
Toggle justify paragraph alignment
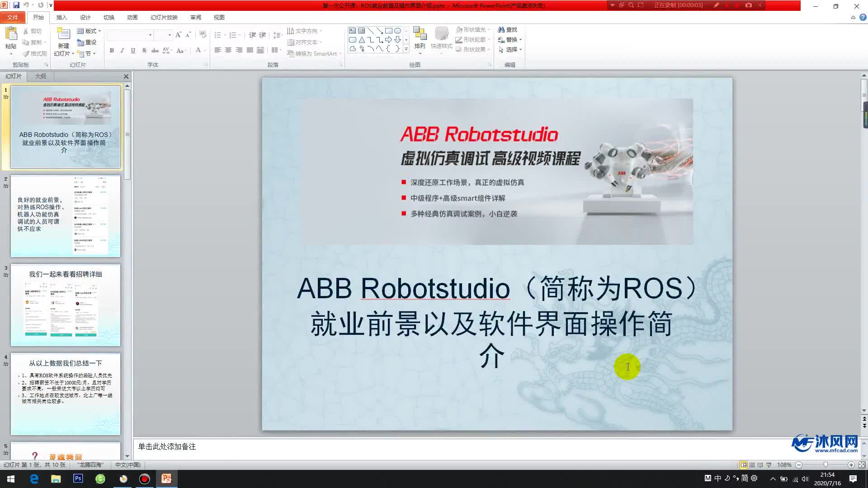click(250, 50)
